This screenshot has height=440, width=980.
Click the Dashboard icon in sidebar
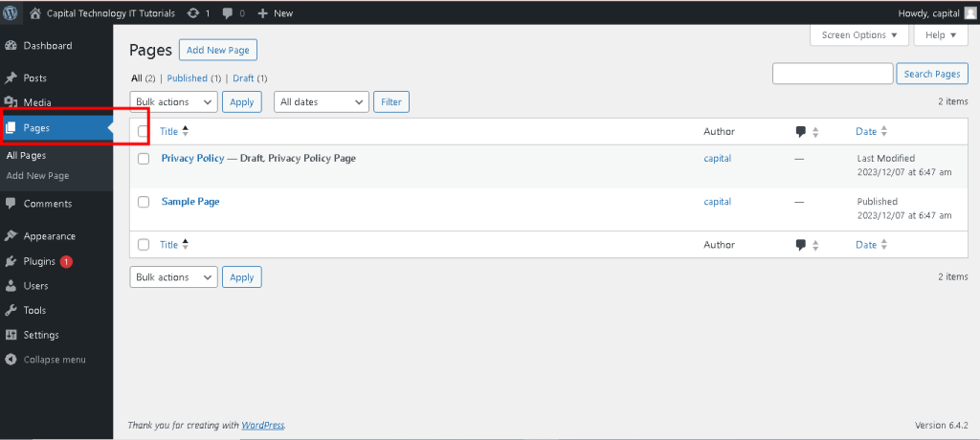[11, 46]
